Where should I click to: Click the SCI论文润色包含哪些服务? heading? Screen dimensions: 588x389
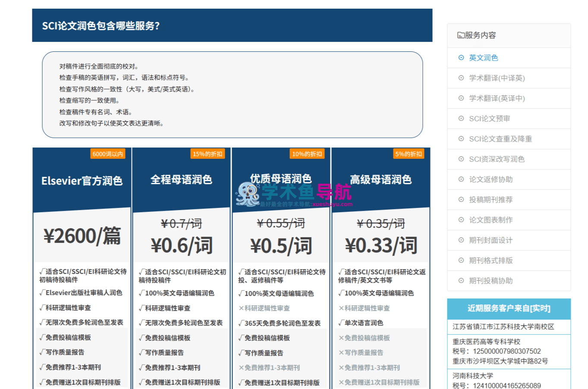pos(101,26)
